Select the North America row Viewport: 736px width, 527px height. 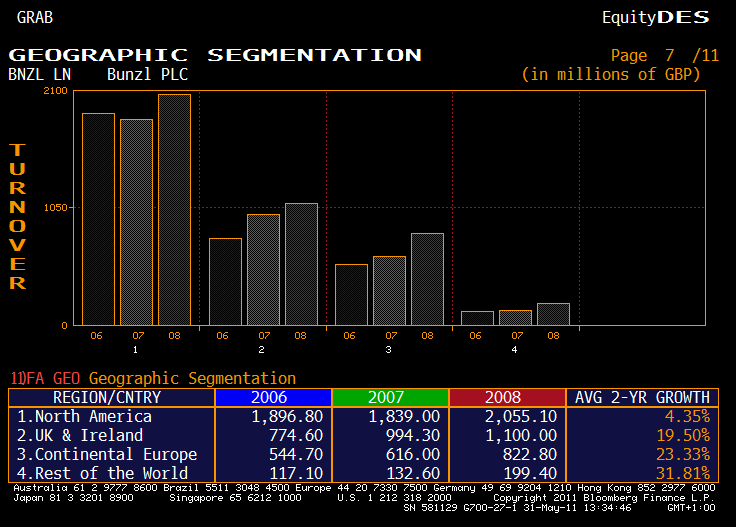pos(85,416)
